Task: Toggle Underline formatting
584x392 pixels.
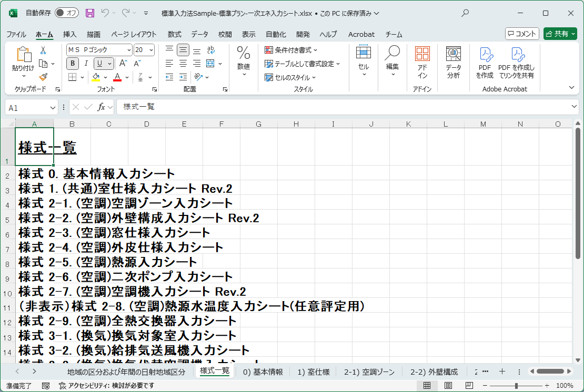Action: [x=99, y=64]
